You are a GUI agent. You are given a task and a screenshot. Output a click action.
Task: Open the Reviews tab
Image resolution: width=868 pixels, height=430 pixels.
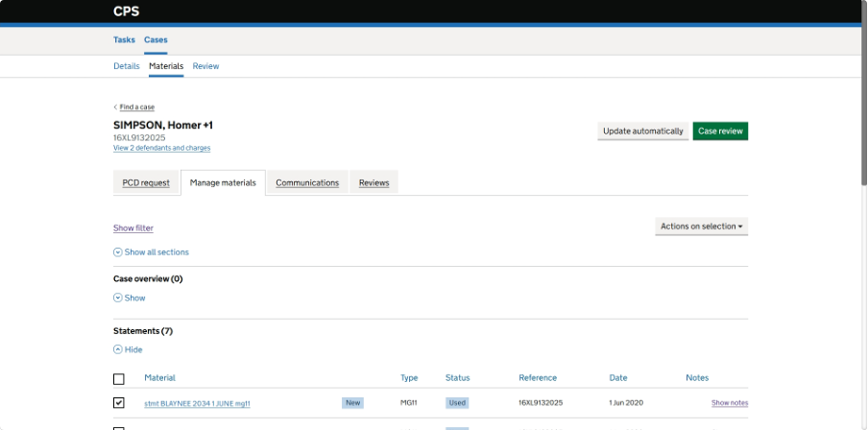point(374,182)
